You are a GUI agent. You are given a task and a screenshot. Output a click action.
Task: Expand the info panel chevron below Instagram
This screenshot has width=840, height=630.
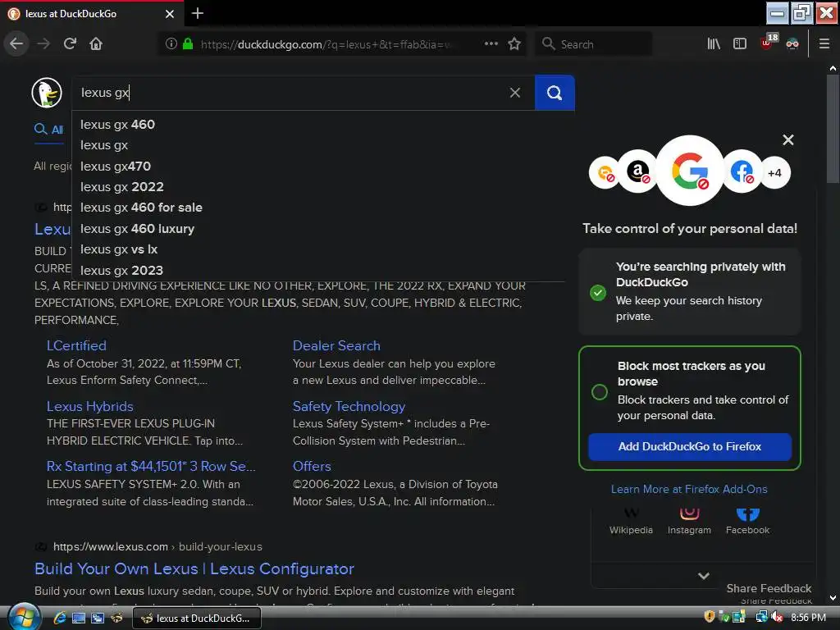point(704,576)
